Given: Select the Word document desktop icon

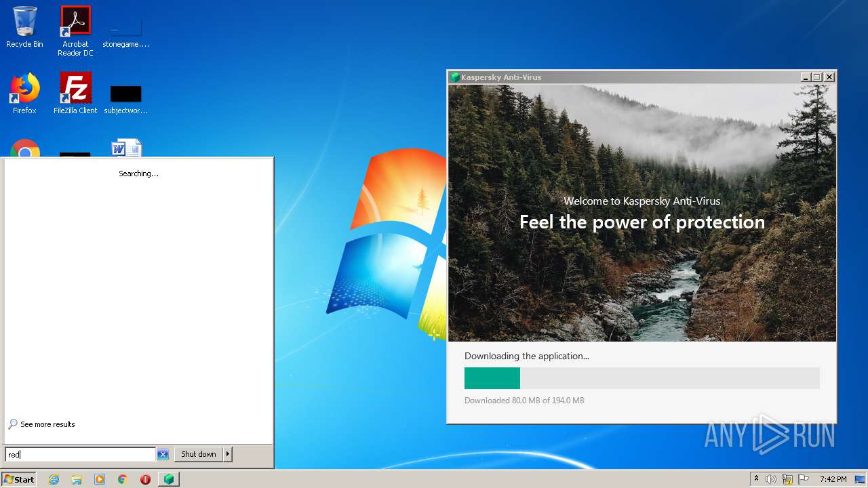Looking at the screenshot, I should (126, 148).
